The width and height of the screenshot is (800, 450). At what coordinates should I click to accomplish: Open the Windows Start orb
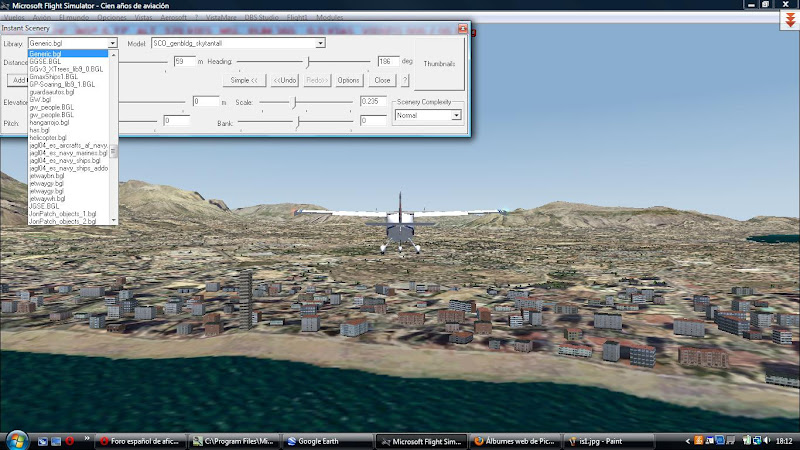coord(17,440)
